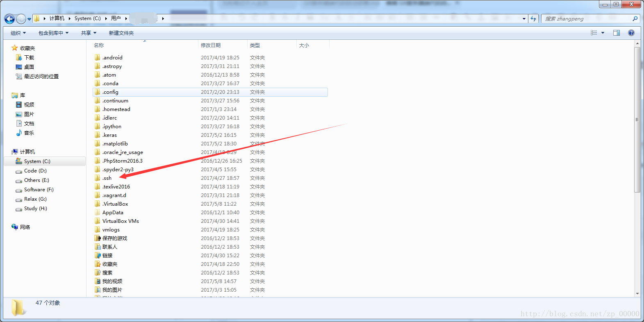The height and width of the screenshot is (322, 644).
Task: Select the .android folder icon
Action: (x=97, y=57)
